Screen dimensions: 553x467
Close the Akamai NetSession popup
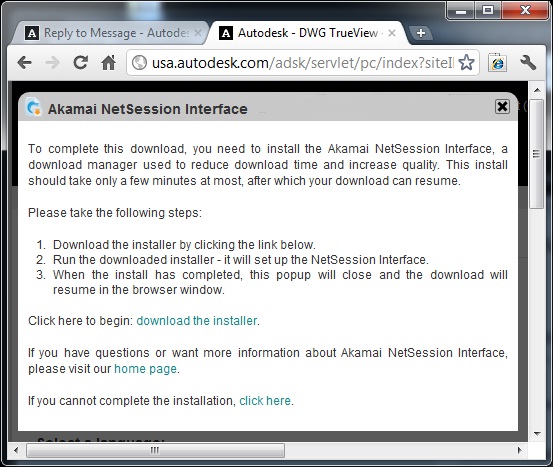click(502, 107)
